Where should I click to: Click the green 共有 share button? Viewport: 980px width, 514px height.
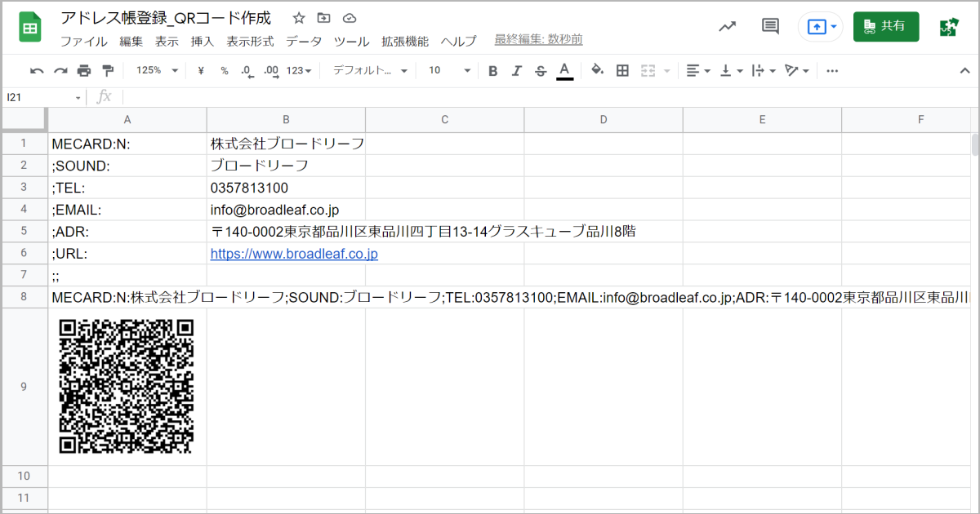885,26
